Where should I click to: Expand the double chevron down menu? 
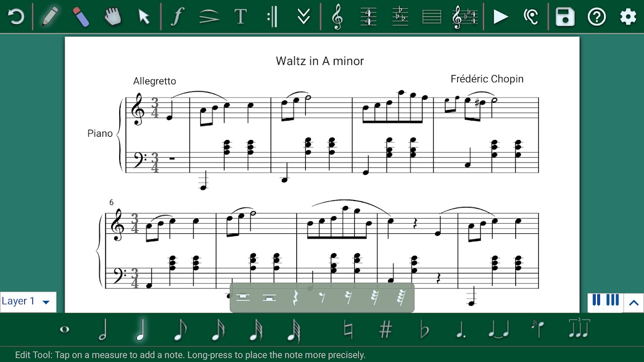pyautogui.click(x=304, y=17)
